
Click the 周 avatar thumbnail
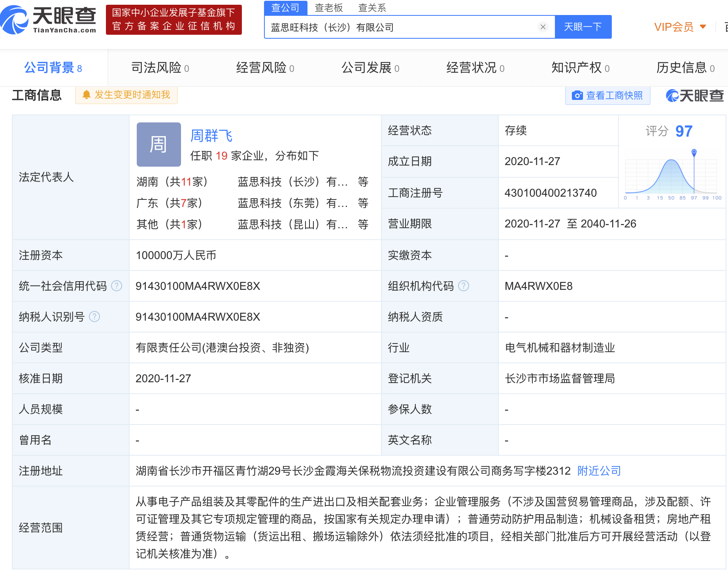click(x=158, y=145)
